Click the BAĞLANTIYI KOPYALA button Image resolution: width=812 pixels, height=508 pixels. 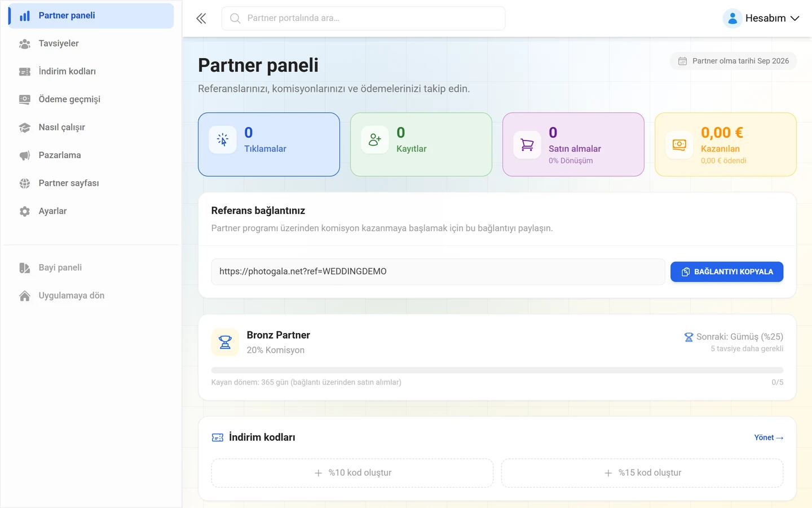pos(727,272)
